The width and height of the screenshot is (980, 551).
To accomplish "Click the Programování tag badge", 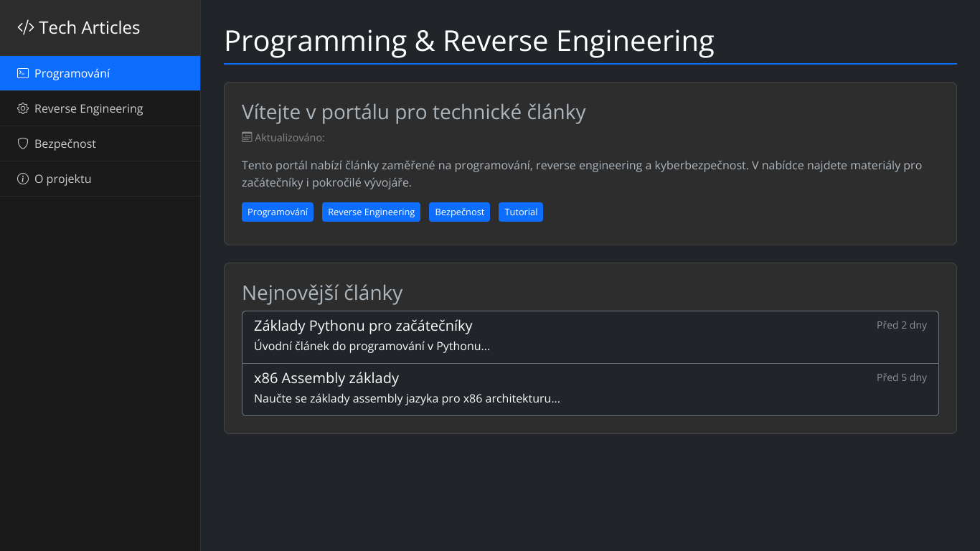I will [278, 212].
